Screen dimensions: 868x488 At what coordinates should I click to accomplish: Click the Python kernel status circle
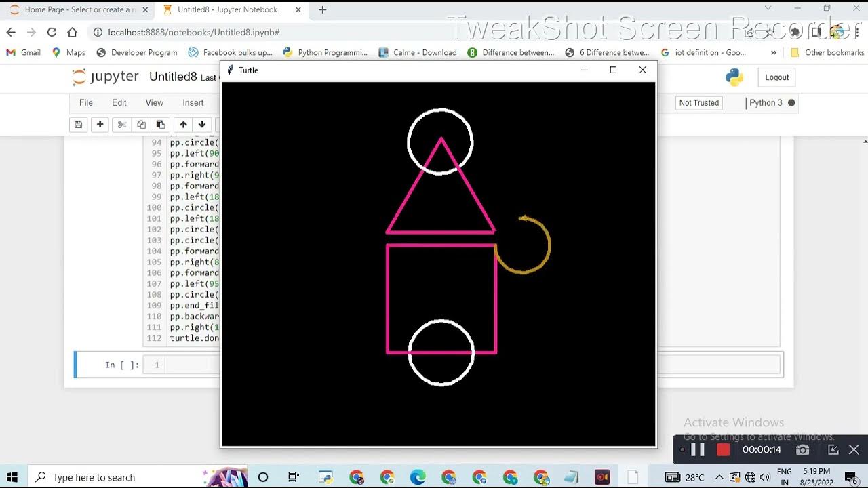pyautogui.click(x=791, y=103)
